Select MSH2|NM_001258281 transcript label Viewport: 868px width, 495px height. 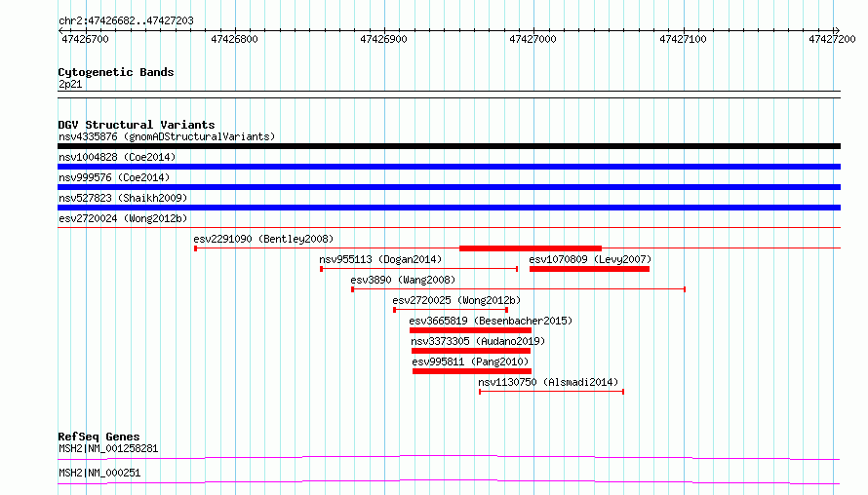pyautogui.click(x=108, y=448)
